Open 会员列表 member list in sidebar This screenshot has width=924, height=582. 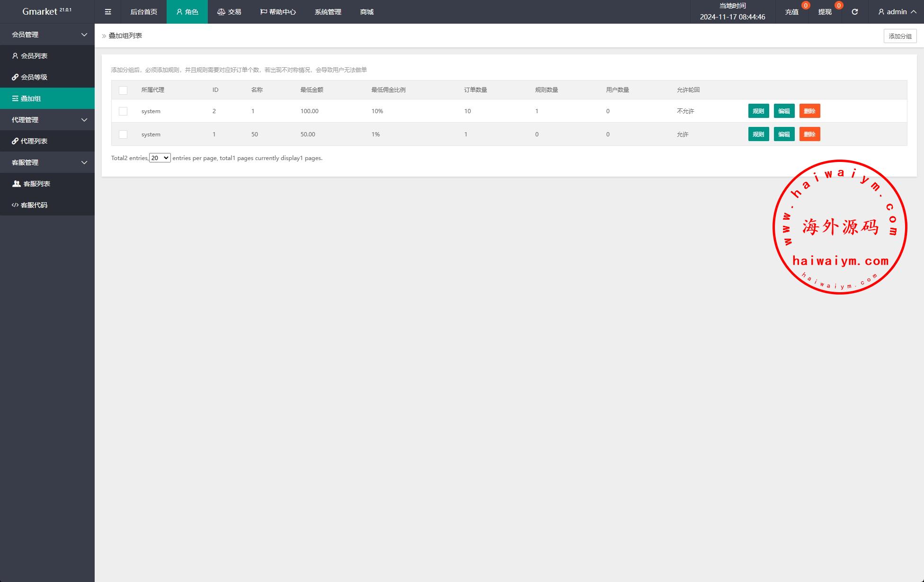click(34, 56)
